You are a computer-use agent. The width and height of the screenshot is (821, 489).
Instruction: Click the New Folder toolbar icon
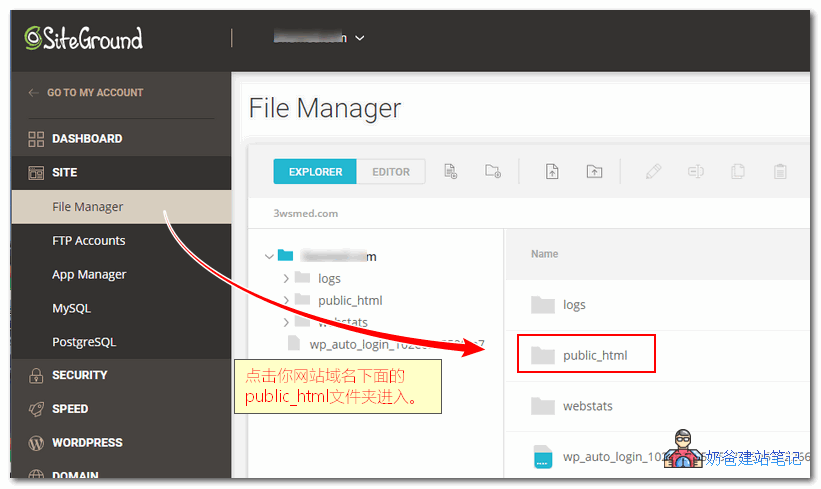(x=493, y=171)
